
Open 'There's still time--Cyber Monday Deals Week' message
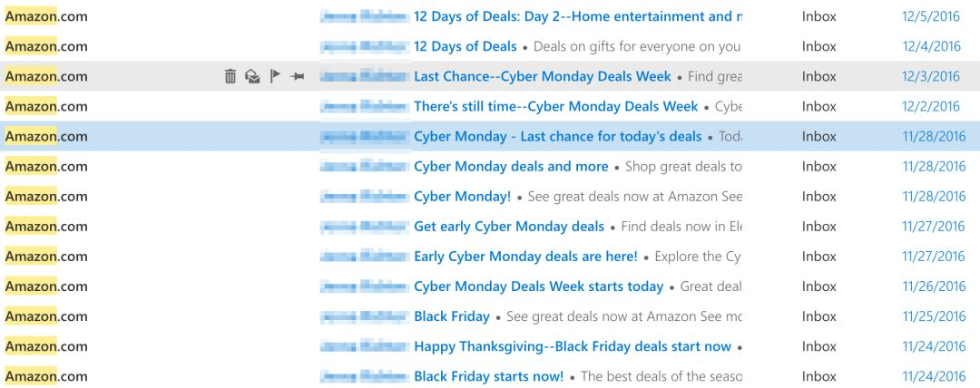555,106
